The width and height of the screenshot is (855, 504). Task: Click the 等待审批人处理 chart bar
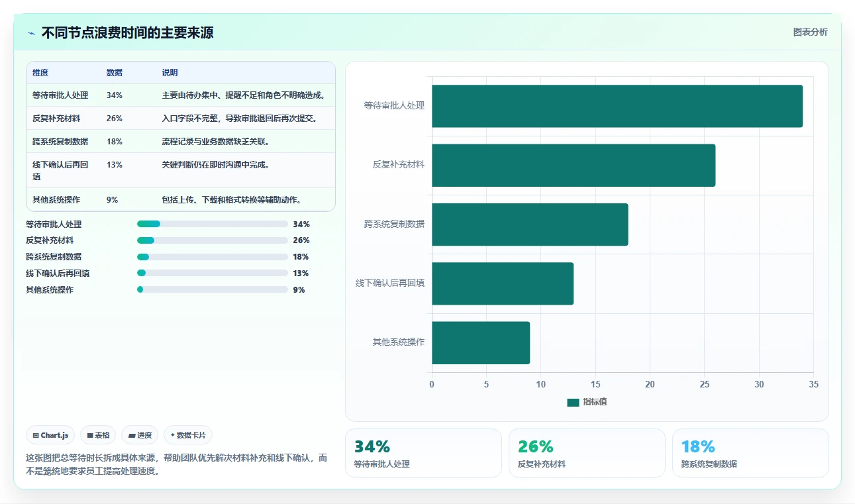click(x=617, y=106)
